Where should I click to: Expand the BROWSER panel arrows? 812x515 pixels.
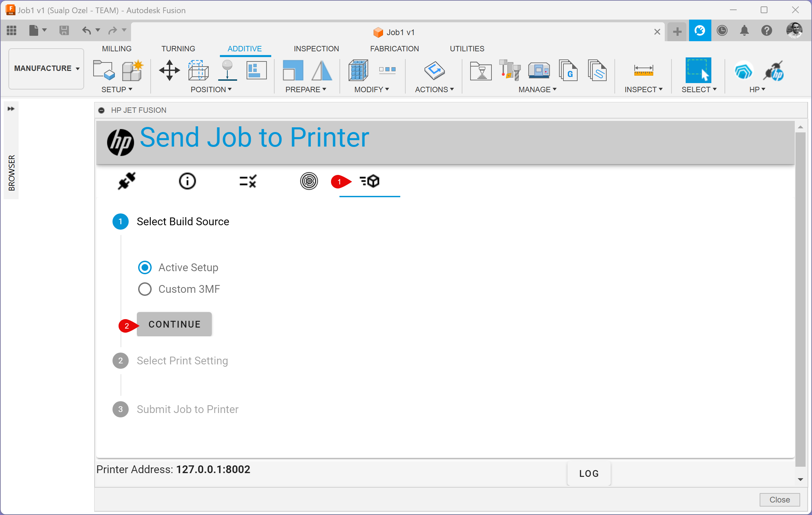pyautogui.click(x=11, y=109)
